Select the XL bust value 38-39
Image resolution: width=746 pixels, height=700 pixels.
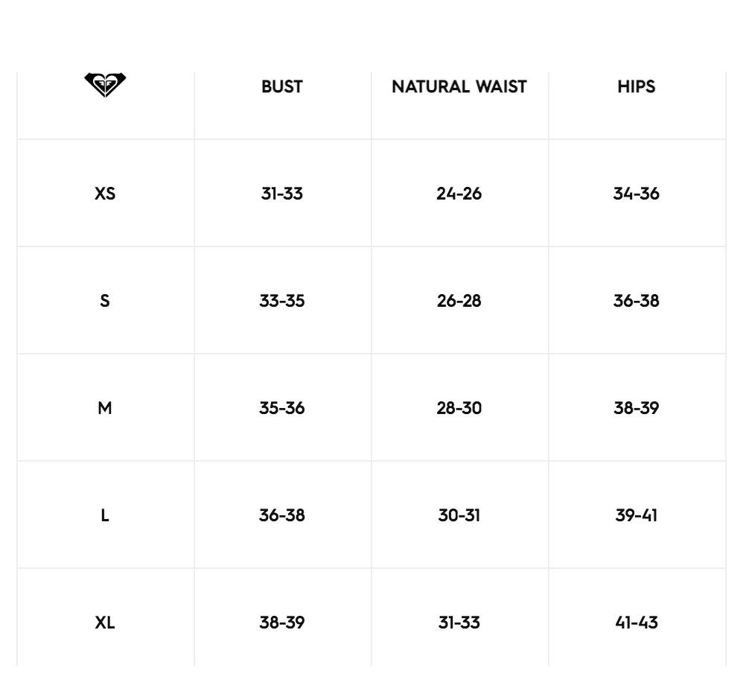tap(282, 623)
